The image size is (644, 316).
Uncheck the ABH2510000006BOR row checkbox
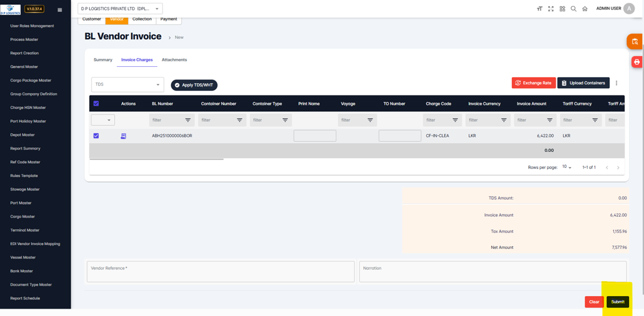click(x=96, y=136)
